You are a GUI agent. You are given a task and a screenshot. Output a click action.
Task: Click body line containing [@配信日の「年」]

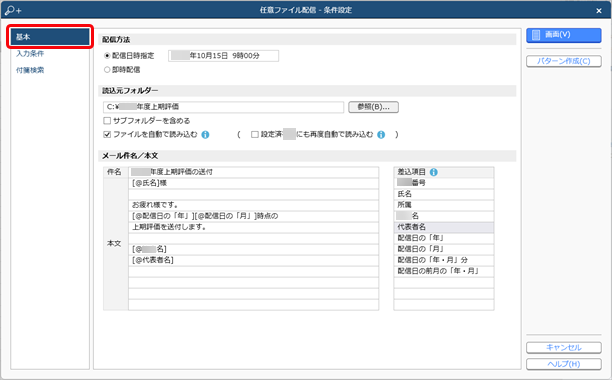point(254,216)
